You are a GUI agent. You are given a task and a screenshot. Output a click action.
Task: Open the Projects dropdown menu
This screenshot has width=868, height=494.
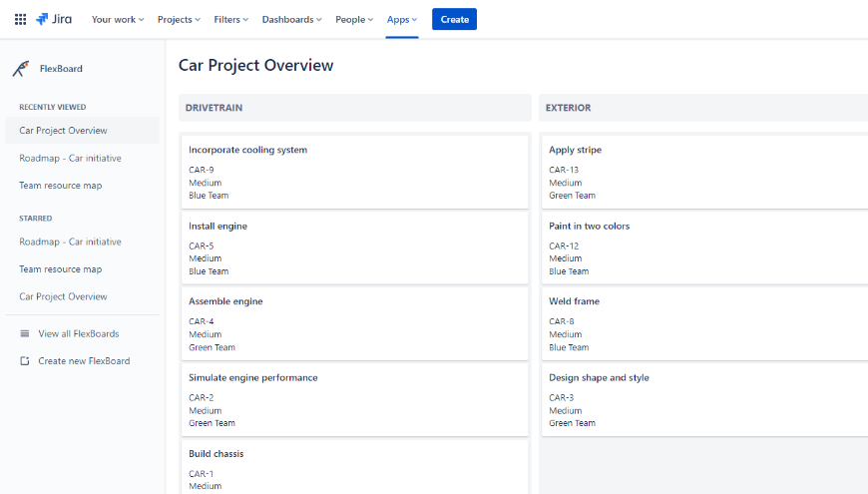coord(179,19)
